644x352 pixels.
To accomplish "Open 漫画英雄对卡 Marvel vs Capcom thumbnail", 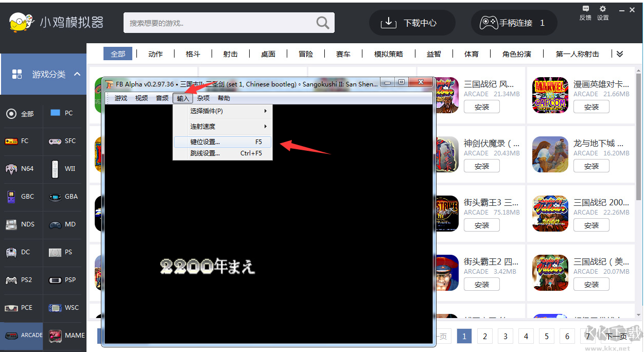I will point(550,95).
